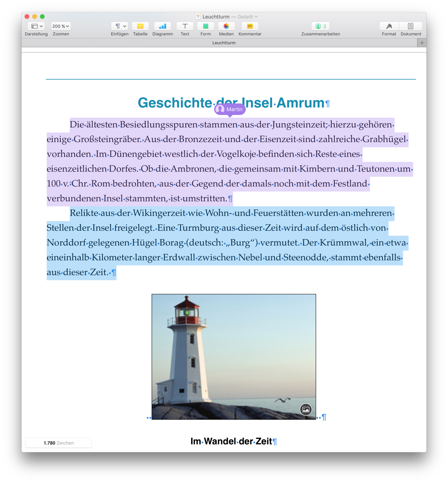Open the Medien media browser
The width and height of the screenshot is (448, 483).
[x=226, y=26]
